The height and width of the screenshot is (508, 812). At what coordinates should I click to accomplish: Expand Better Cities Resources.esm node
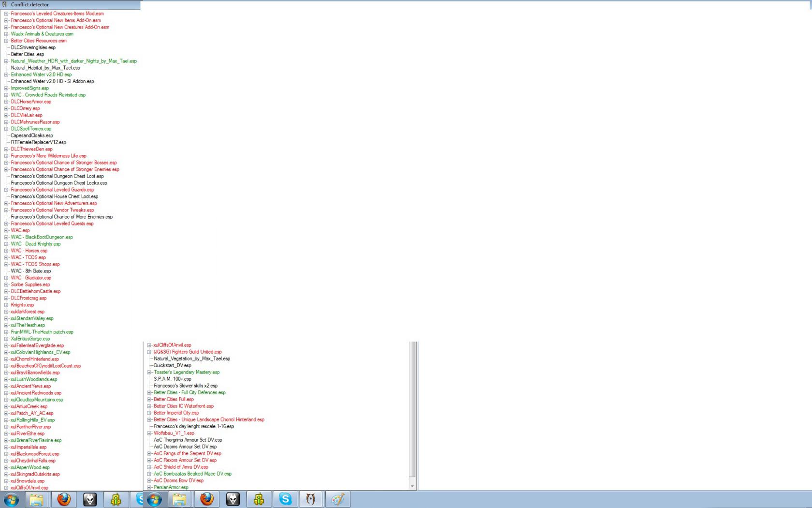coord(6,41)
